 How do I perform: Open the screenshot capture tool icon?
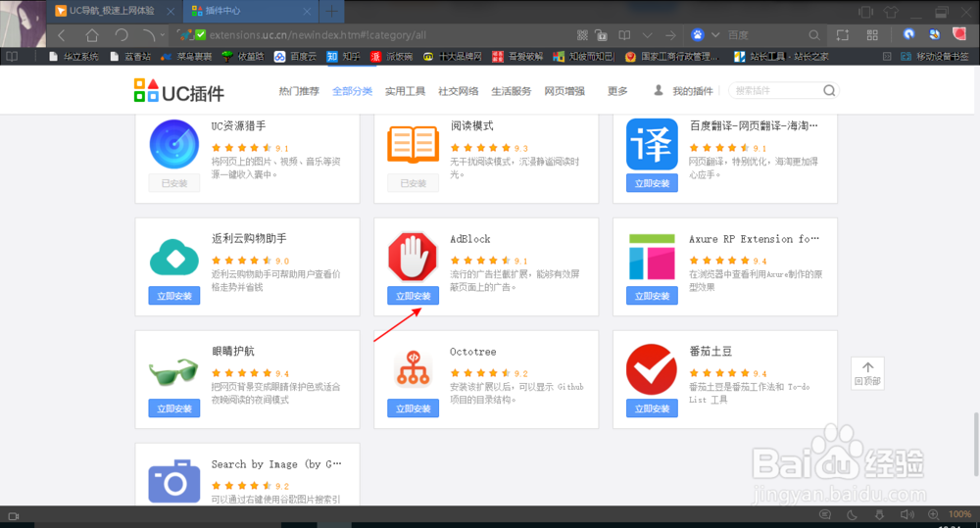click(843, 35)
